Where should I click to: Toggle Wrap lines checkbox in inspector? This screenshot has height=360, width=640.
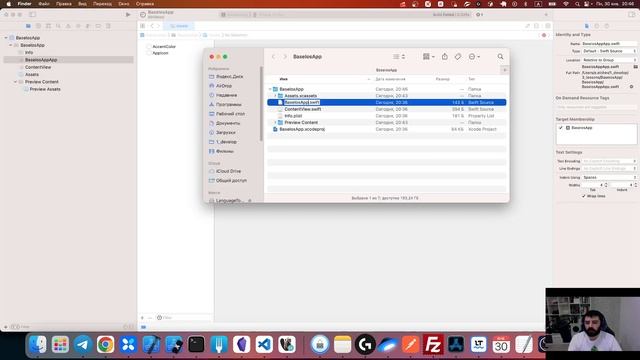[584, 196]
